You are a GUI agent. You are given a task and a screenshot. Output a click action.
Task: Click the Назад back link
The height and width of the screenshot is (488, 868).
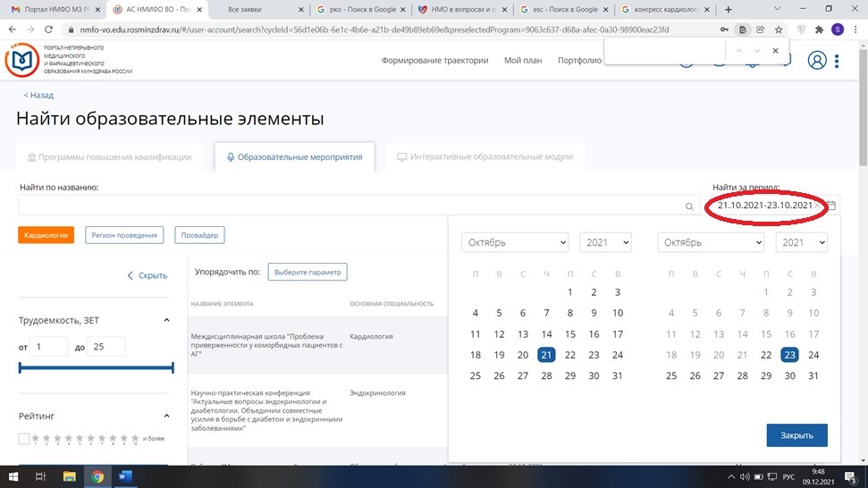coord(38,95)
